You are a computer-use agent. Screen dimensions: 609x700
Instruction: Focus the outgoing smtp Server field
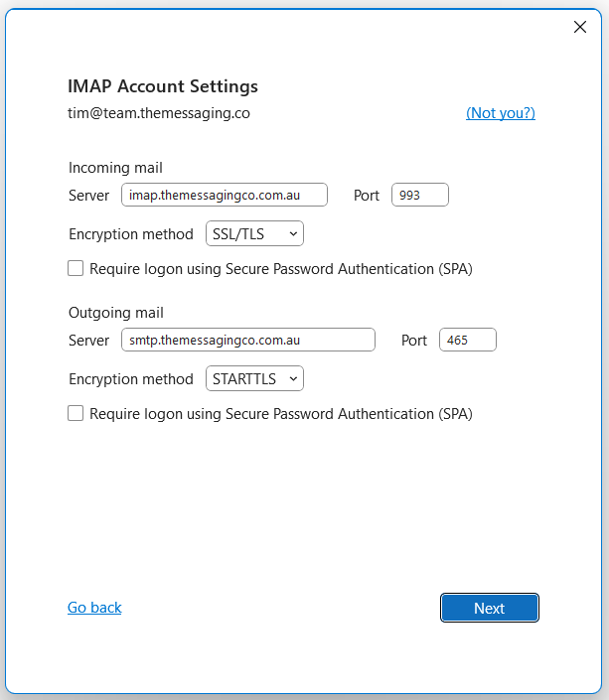[x=248, y=340]
